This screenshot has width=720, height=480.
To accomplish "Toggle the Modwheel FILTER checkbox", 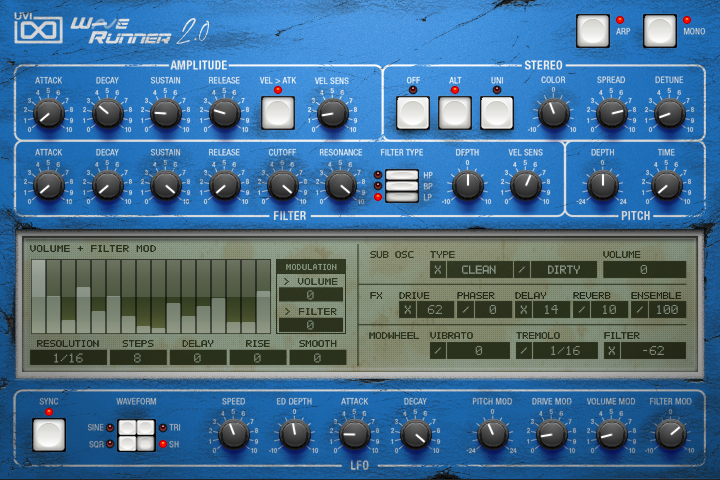I will point(612,350).
